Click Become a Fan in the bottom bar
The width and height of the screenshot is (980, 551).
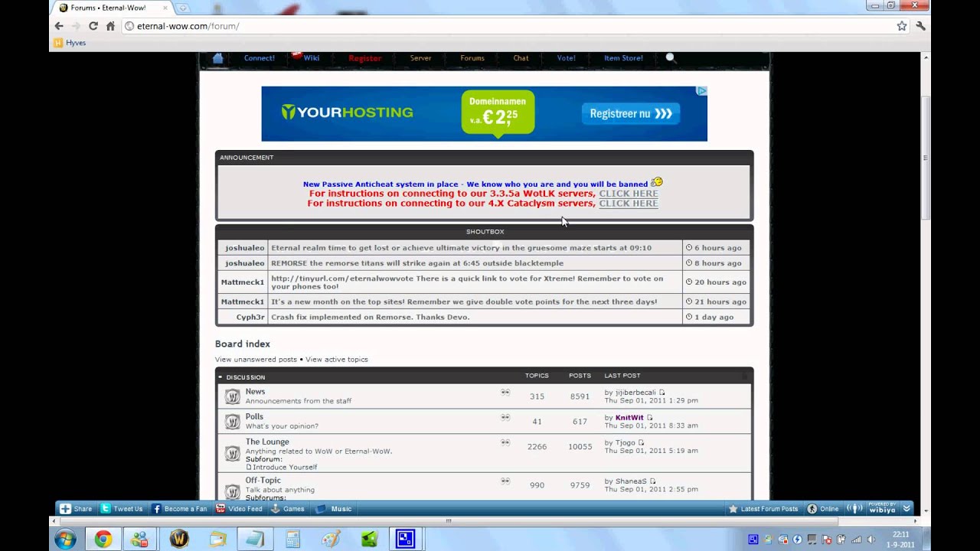click(x=180, y=509)
